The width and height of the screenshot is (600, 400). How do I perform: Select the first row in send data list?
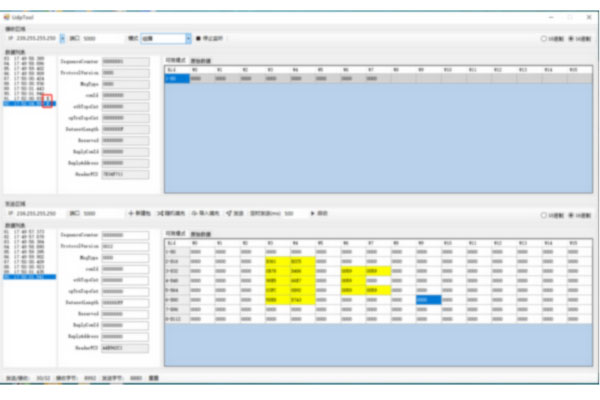(29, 232)
